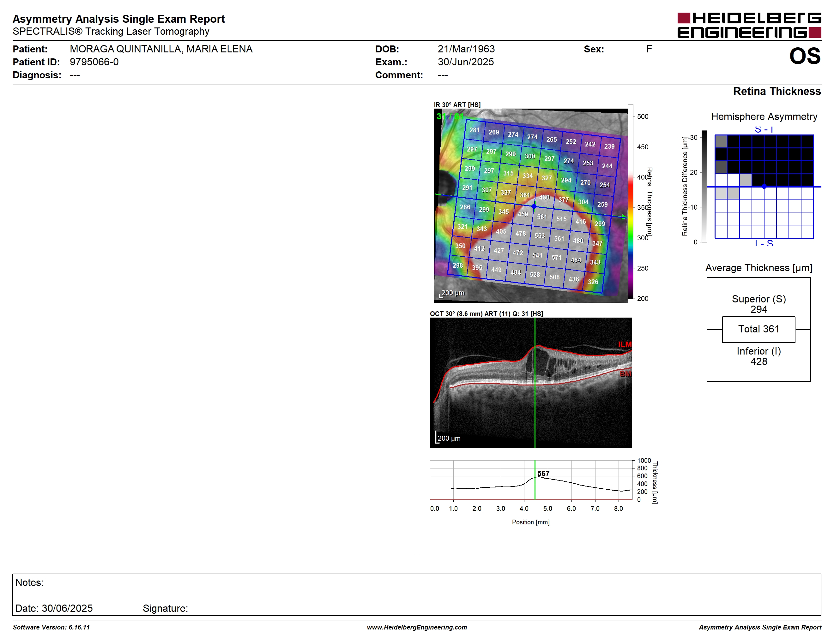
Task: Click the Hemisphere Asymmetry heading
Action: (764, 117)
